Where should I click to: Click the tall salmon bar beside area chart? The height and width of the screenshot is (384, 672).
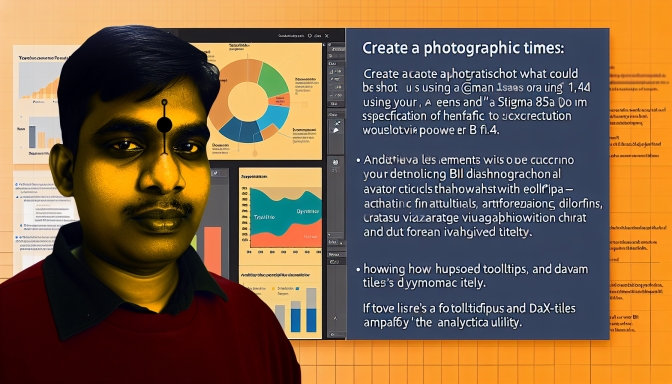click(213, 252)
